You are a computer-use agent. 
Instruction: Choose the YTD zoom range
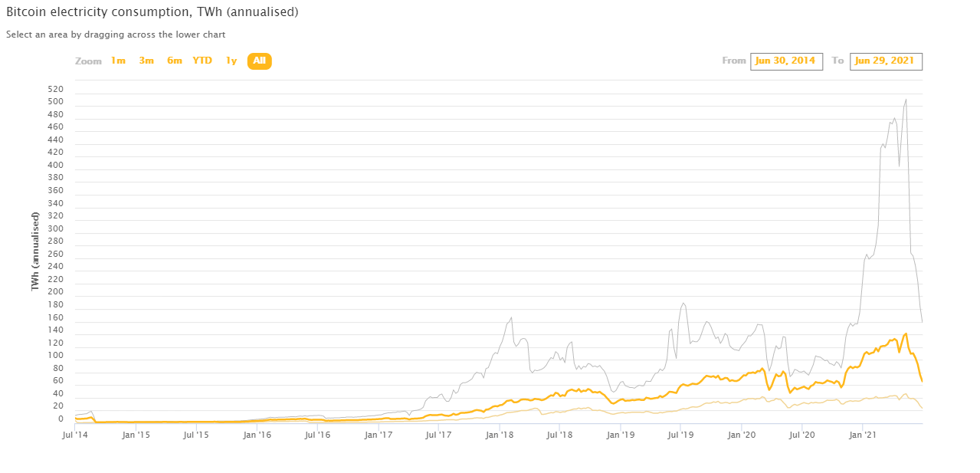[x=202, y=61]
